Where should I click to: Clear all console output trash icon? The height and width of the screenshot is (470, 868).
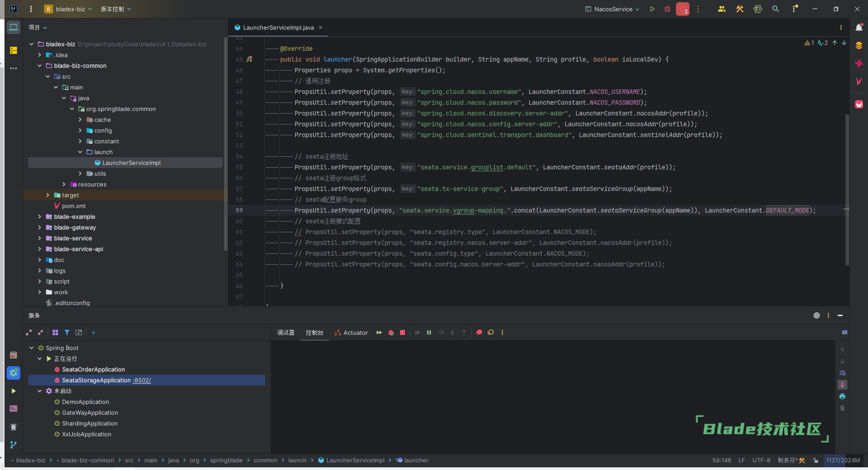(842, 408)
